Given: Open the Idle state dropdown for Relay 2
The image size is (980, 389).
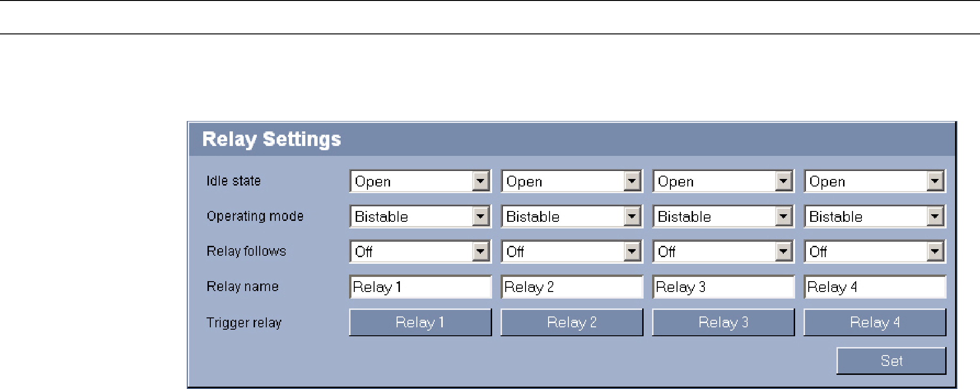Looking at the screenshot, I should (572, 181).
